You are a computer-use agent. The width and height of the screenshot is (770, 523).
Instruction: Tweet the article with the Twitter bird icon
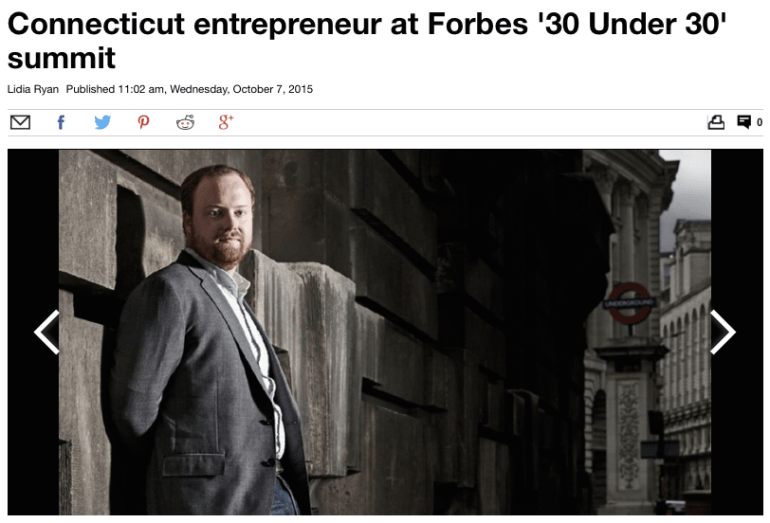[x=103, y=122]
